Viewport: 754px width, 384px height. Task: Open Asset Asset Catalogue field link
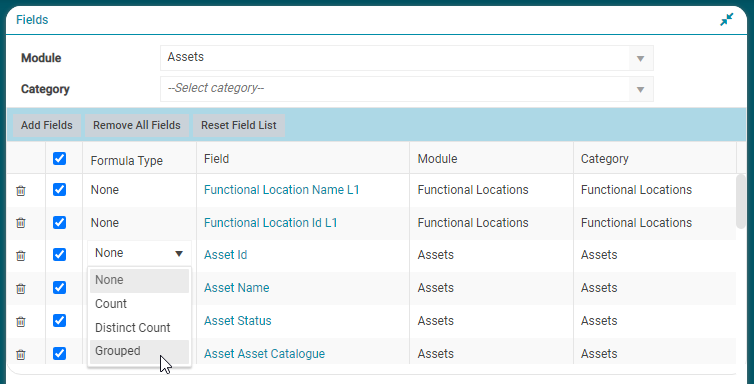pyautogui.click(x=264, y=354)
